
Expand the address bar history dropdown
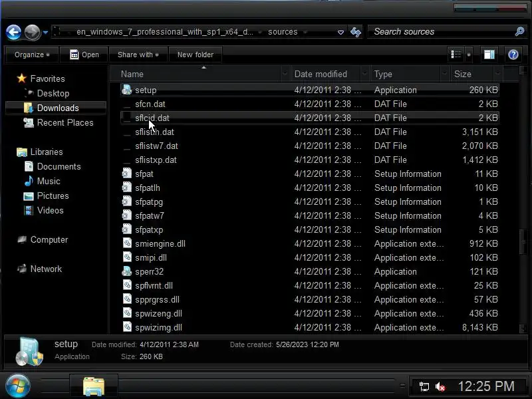(340, 32)
